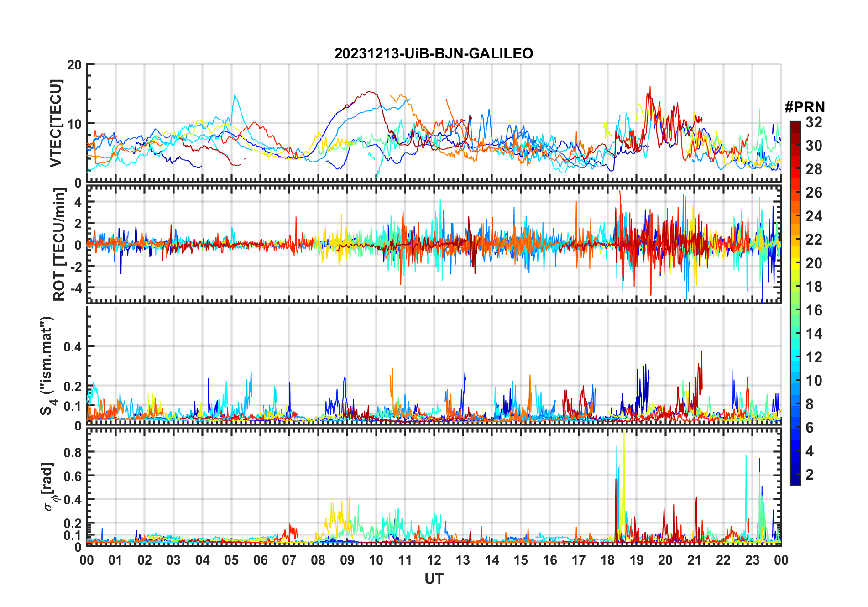868x607 pixels.
Task: Select the ROT [TECU/min] y-axis label
Action: coord(59,245)
